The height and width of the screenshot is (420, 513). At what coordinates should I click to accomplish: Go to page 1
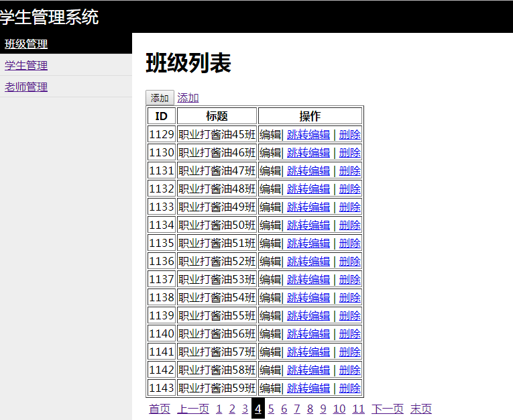click(219, 409)
